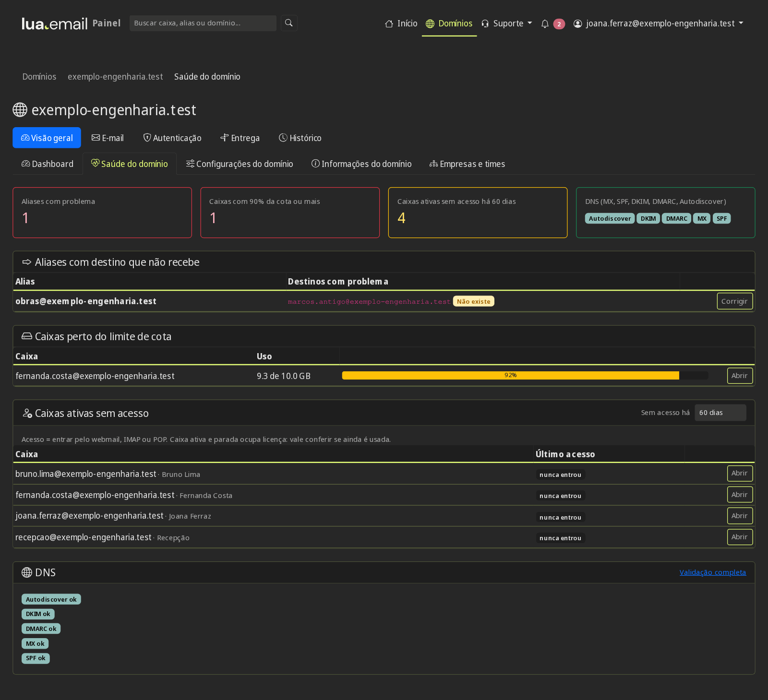Image resolution: width=768 pixels, height=700 pixels.
Task: Click Abrir for bruno.lima mailbox
Action: (x=740, y=474)
